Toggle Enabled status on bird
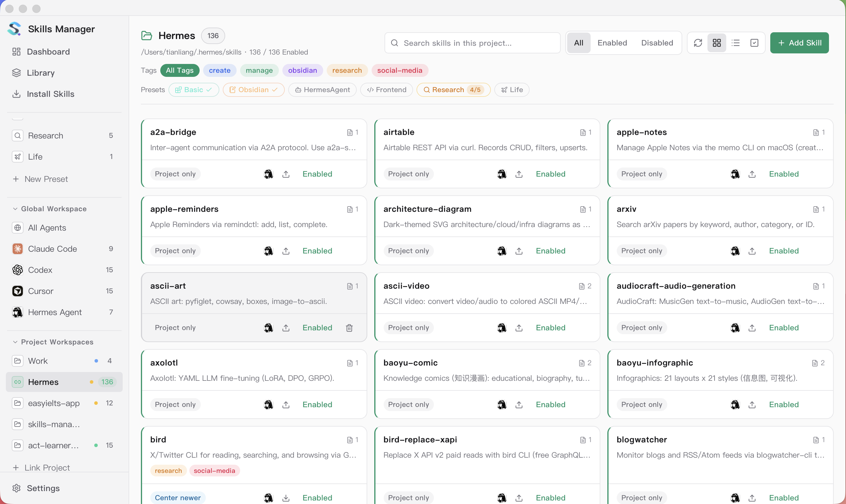Viewport: 846px width, 504px height. 317,498
